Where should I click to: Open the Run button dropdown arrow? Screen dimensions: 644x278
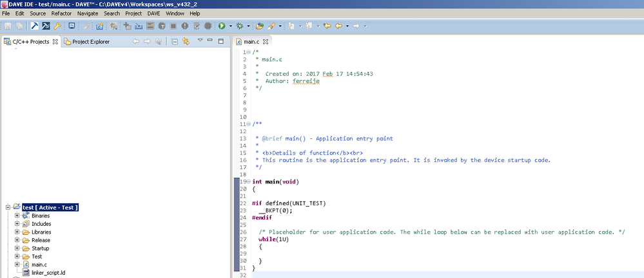[230, 26]
